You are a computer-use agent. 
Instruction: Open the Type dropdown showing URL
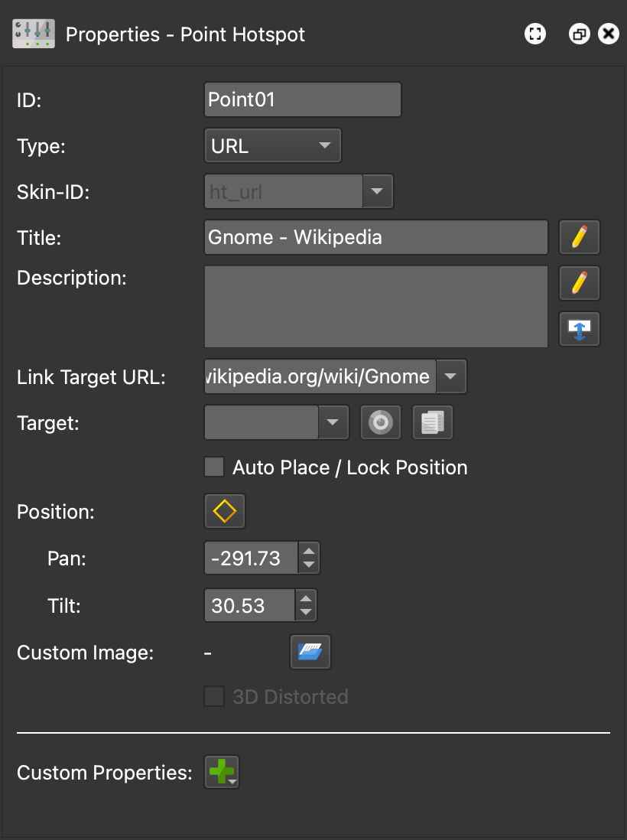point(324,145)
